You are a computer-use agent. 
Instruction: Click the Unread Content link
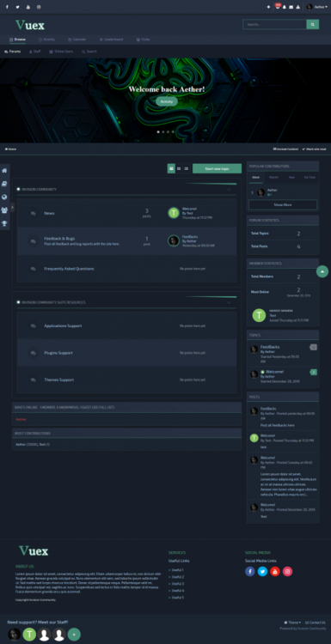click(285, 149)
